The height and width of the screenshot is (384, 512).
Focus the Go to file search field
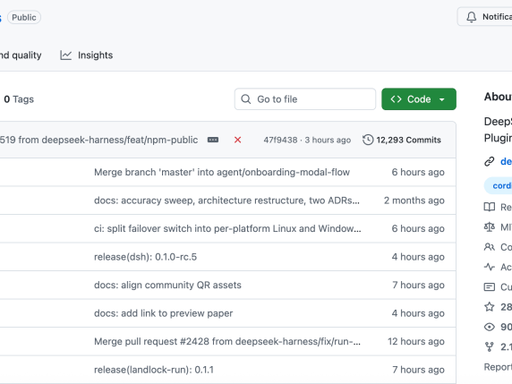[305, 99]
